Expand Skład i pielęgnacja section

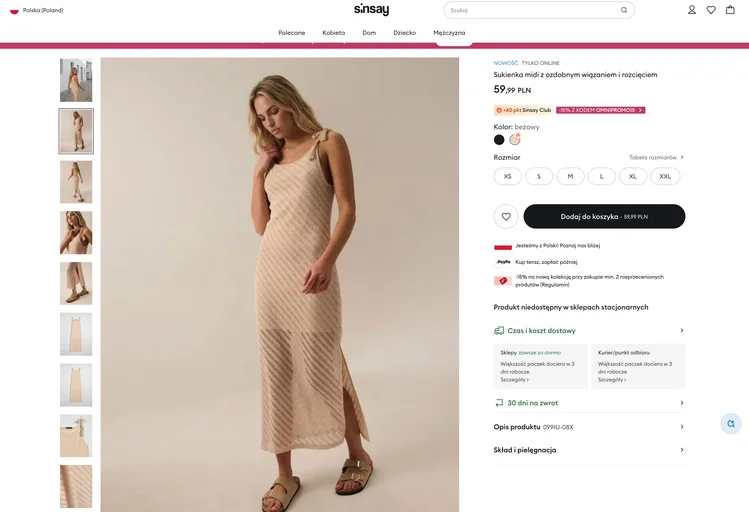point(589,450)
